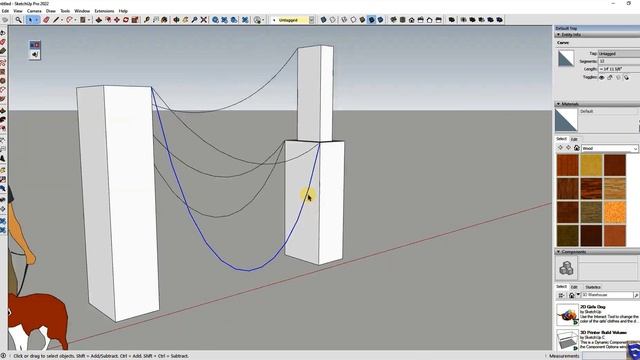Image resolution: width=640 pixels, height=360 pixels.
Task: Open the Untagged tag dropdown in toolbar
Action: pyautogui.click(x=293, y=20)
